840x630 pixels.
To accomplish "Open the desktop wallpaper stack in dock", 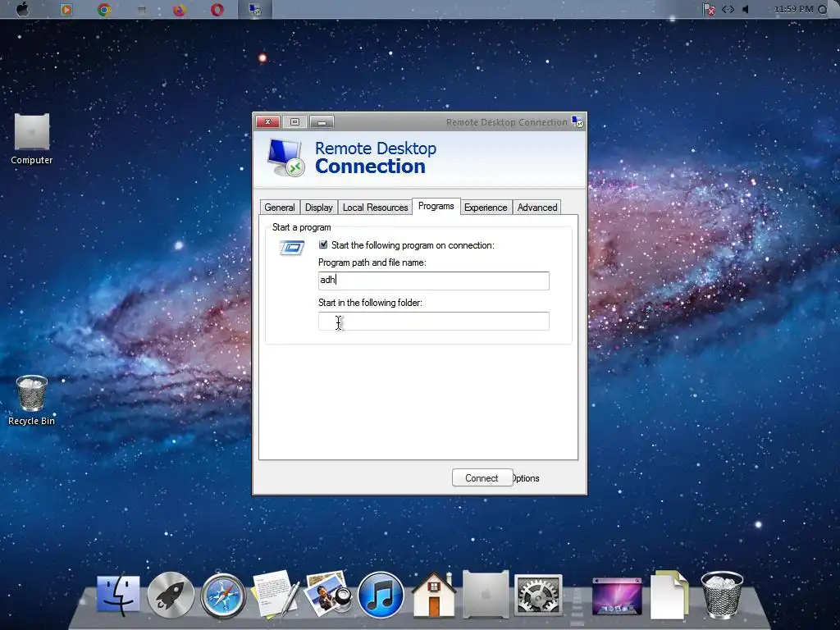I will point(617,596).
